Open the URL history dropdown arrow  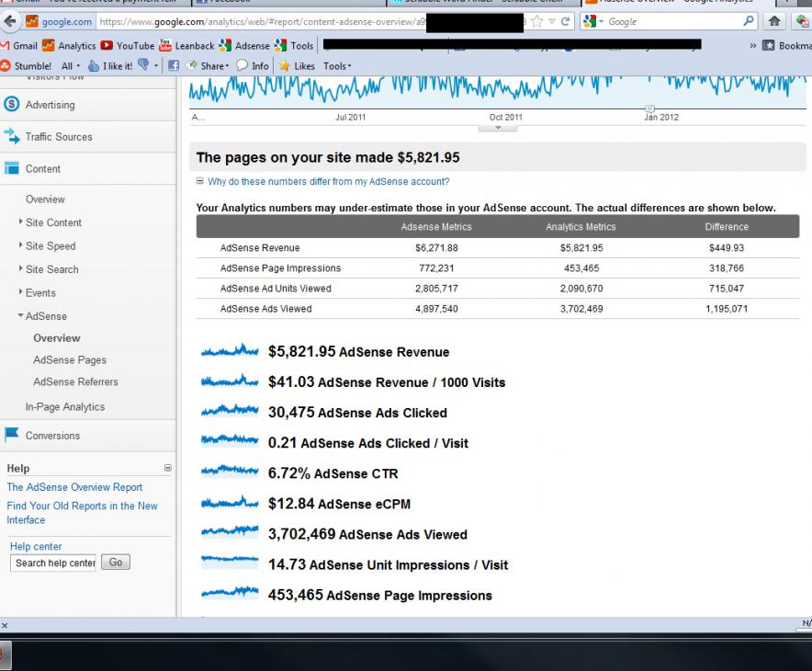(552, 21)
